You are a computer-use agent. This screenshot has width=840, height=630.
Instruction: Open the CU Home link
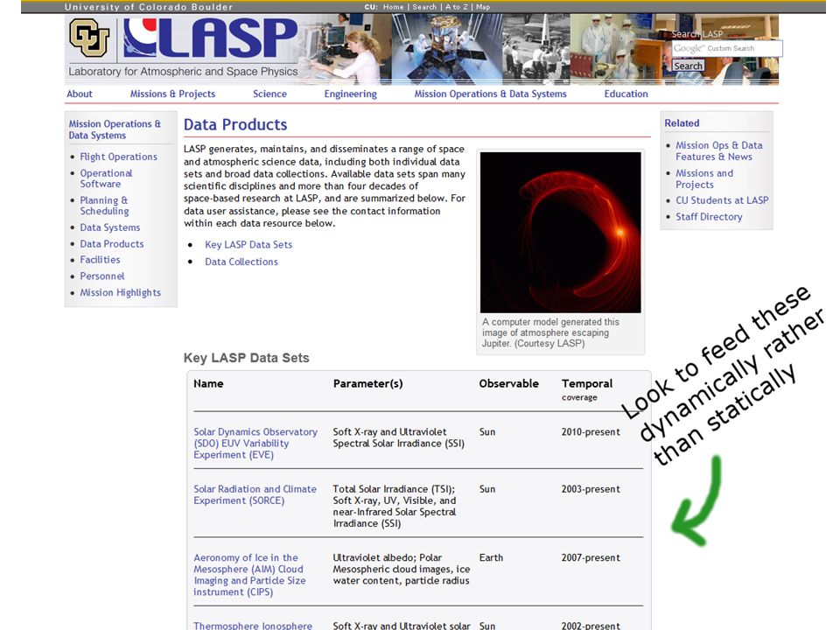pyautogui.click(x=393, y=7)
